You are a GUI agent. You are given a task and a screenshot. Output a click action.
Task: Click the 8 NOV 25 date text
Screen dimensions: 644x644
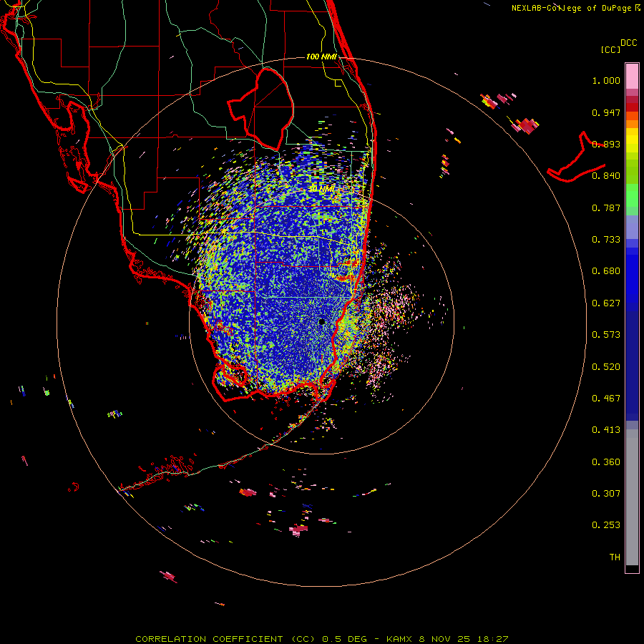tap(444, 639)
